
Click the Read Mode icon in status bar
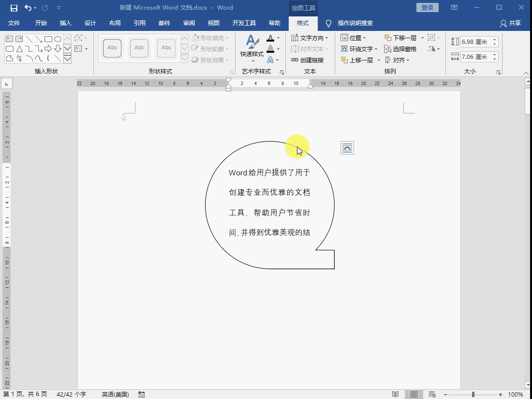point(395,394)
